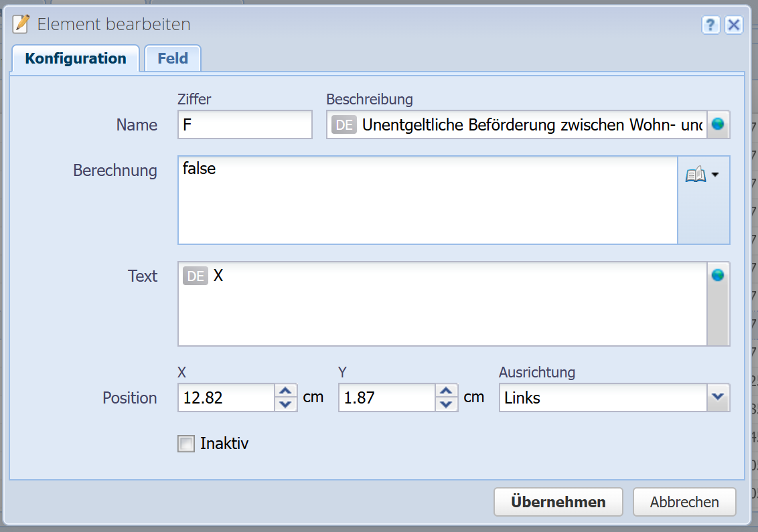Image resolution: width=758 pixels, height=532 pixels.
Task: Close the Element bearbeiten dialog
Action: point(734,25)
